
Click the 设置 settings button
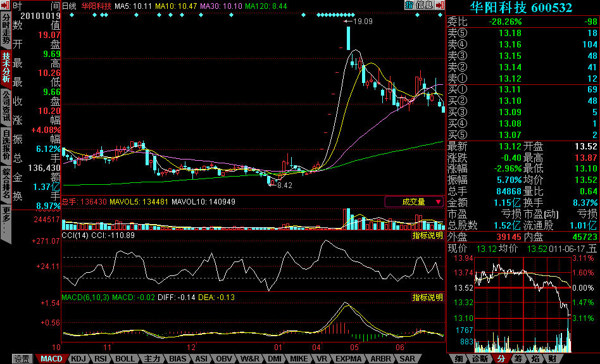(22, 359)
